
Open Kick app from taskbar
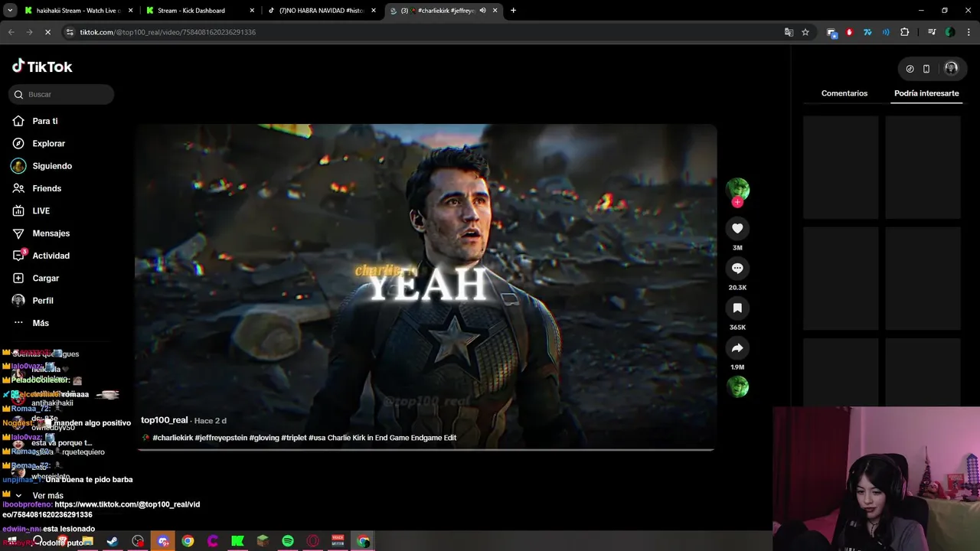237,541
